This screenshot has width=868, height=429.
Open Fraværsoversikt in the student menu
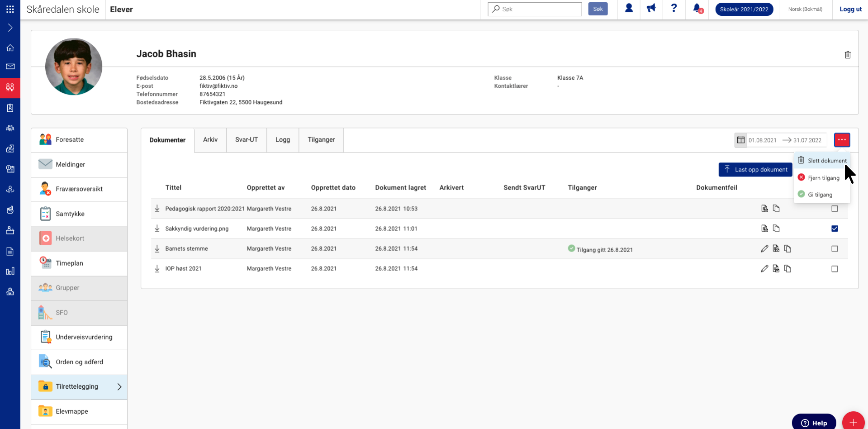pos(79,189)
